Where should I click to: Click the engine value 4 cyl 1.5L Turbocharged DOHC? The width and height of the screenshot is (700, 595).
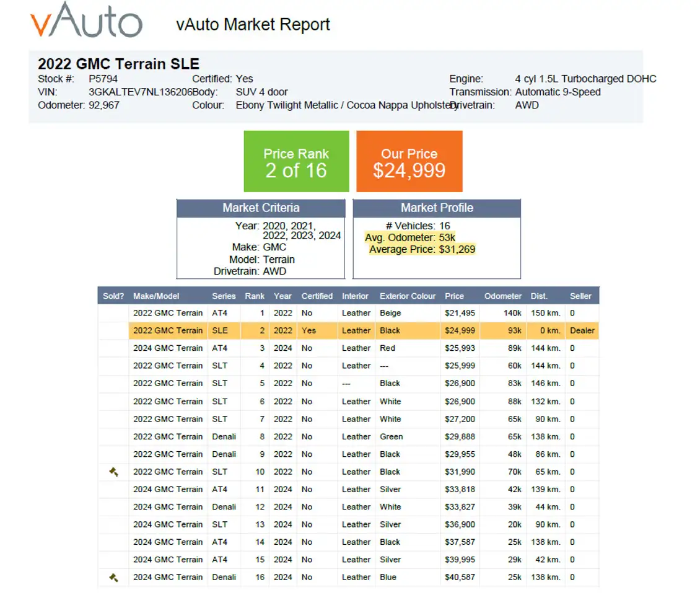[586, 79]
